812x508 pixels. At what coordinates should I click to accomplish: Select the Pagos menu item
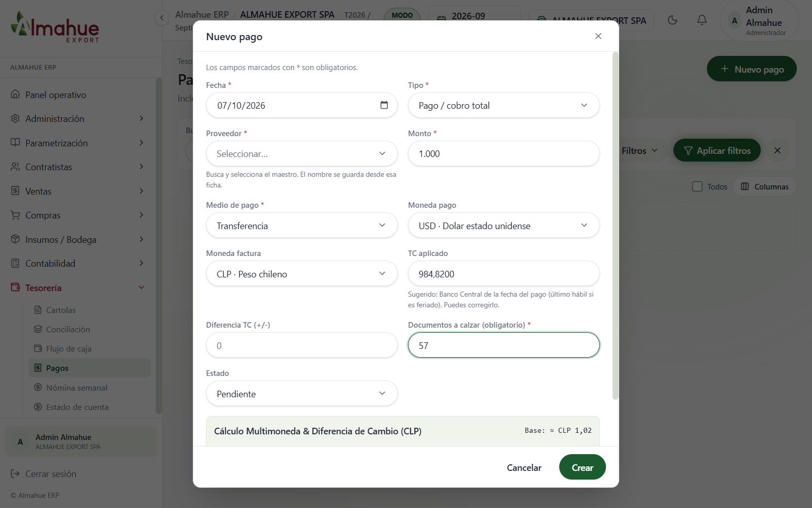pyautogui.click(x=90, y=368)
